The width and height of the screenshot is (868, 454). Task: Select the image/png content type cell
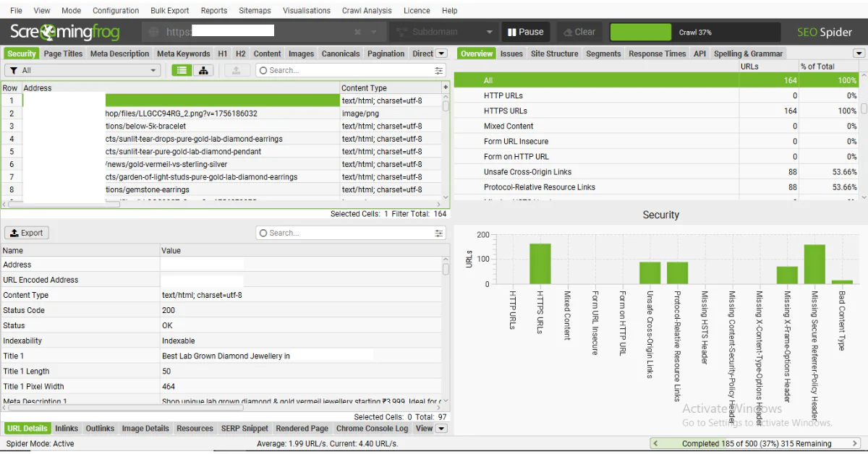[x=391, y=113]
